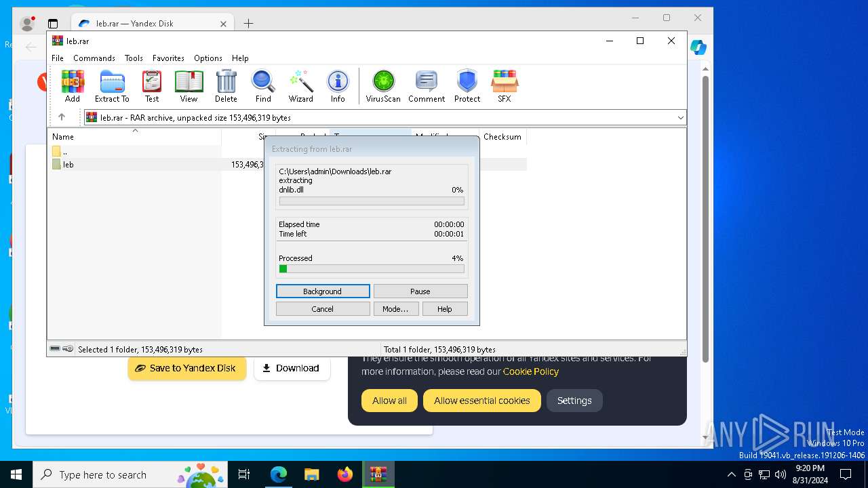This screenshot has height=488, width=868.
Task: Click Help button in extraction dialog
Action: pyautogui.click(x=445, y=309)
